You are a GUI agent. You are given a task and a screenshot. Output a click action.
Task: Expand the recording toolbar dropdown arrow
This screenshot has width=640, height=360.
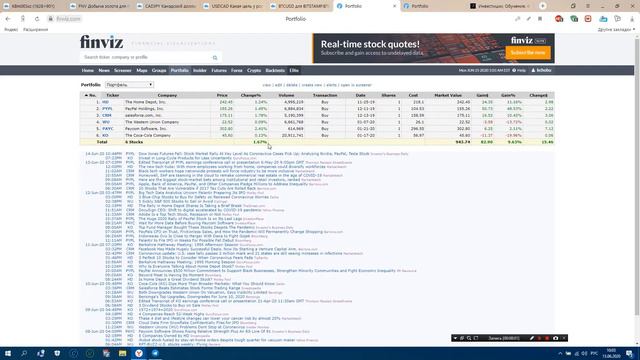455,338
